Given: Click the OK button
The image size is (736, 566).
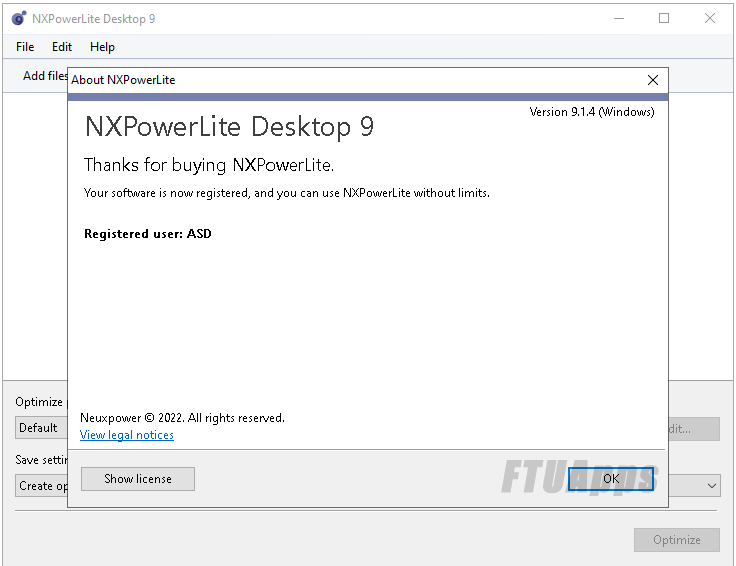Looking at the screenshot, I should (611, 479).
